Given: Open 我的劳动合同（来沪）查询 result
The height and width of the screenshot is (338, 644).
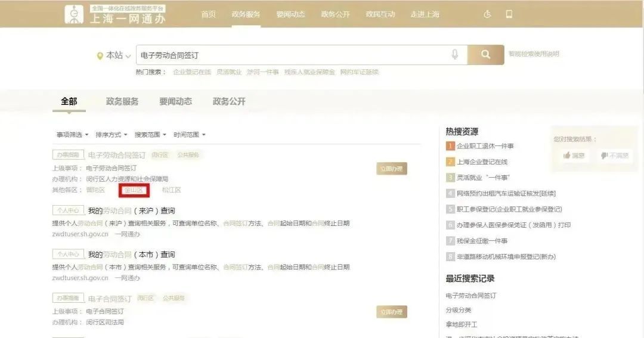Looking at the screenshot, I should [x=131, y=210].
